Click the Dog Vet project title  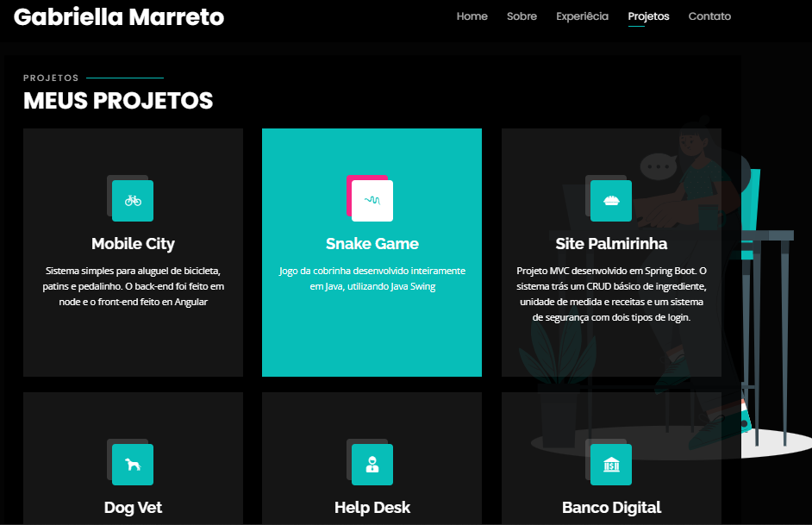pos(132,508)
